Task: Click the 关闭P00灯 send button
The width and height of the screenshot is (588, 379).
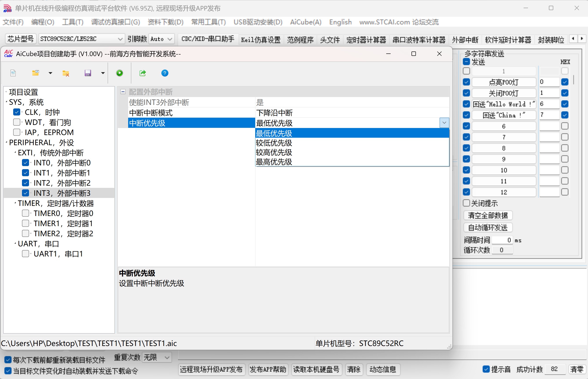Action: click(504, 93)
